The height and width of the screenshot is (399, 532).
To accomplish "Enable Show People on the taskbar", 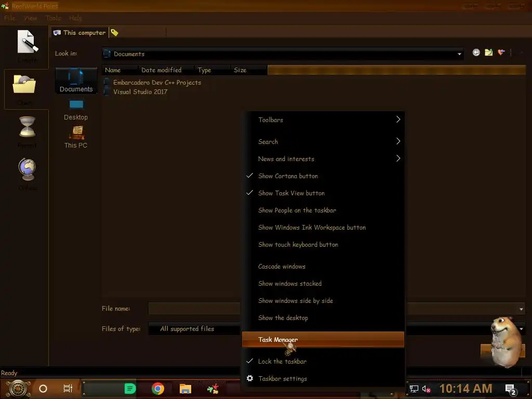I will (323, 210).
